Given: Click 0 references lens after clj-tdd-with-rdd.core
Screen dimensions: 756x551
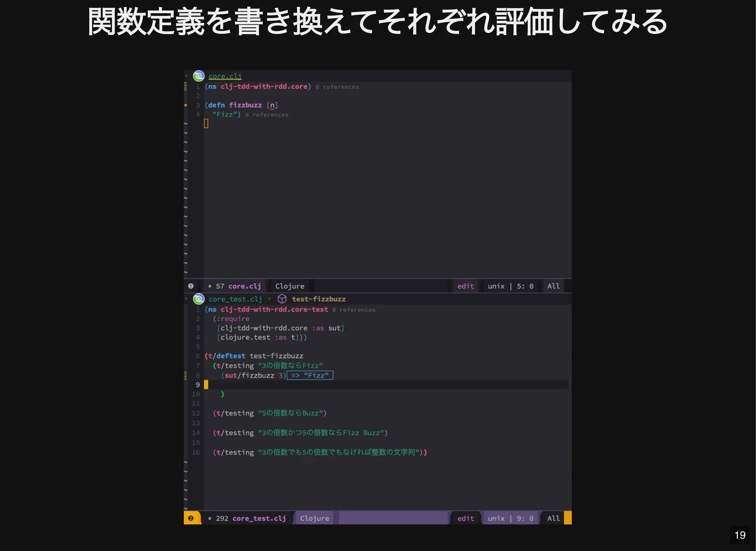Looking at the screenshot, I should click(337, 87).
